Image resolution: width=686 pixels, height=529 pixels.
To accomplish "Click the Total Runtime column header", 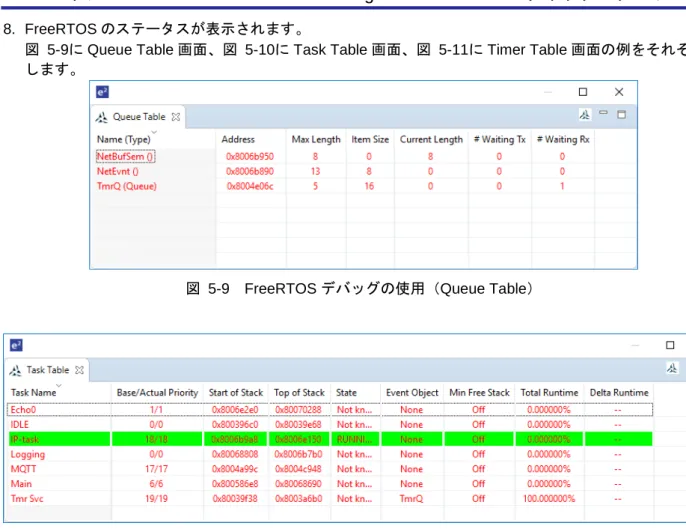I will point(549,393).
